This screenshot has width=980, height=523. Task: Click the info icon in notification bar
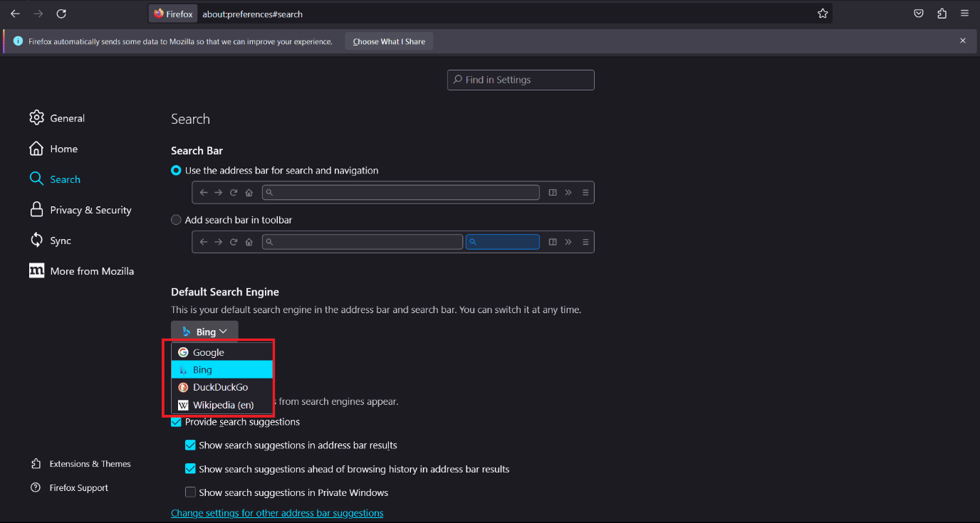pos(19,41)
